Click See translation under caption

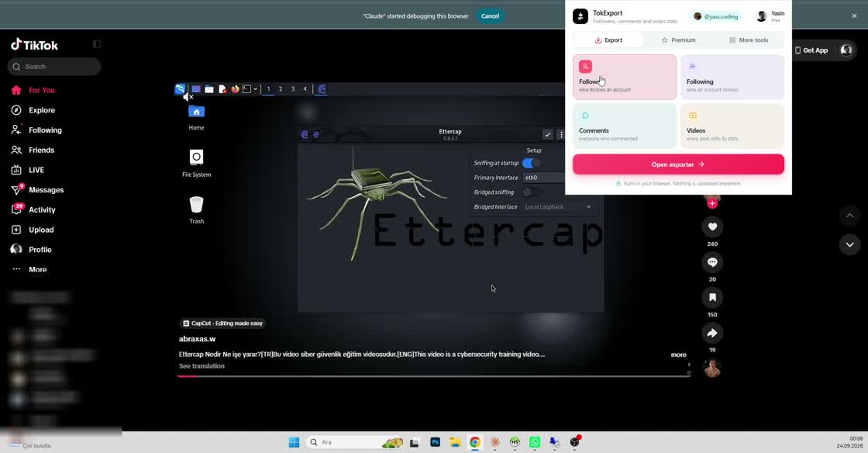tap(201, 366)
